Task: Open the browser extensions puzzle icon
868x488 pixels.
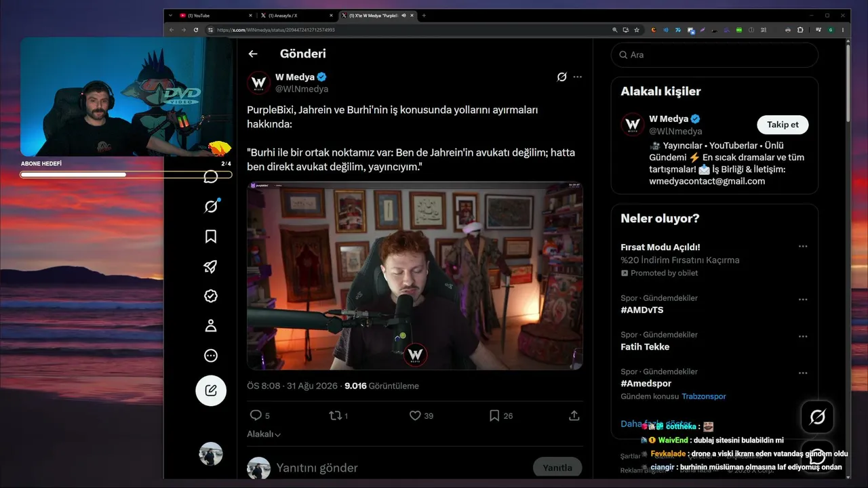Action: pyautogui.click(x=800, y=30)
